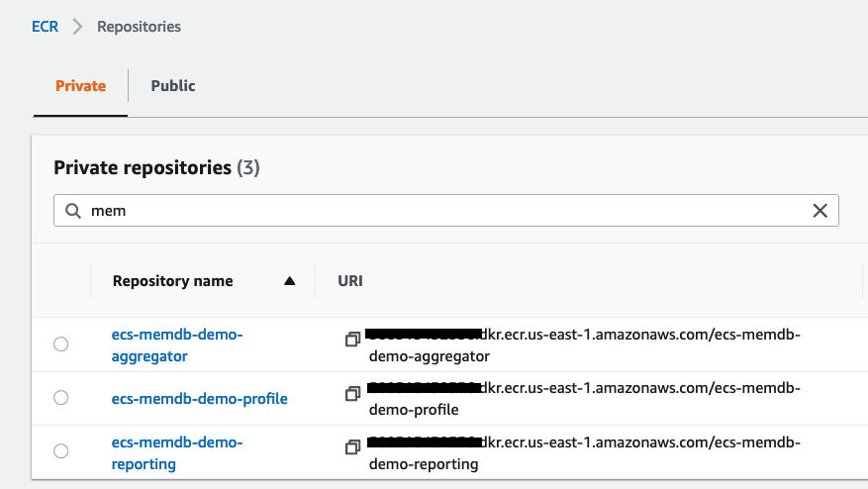868x489 pixels.
Task: Click the Repositories breadcrumb text
Action: [x=139, y=27]
